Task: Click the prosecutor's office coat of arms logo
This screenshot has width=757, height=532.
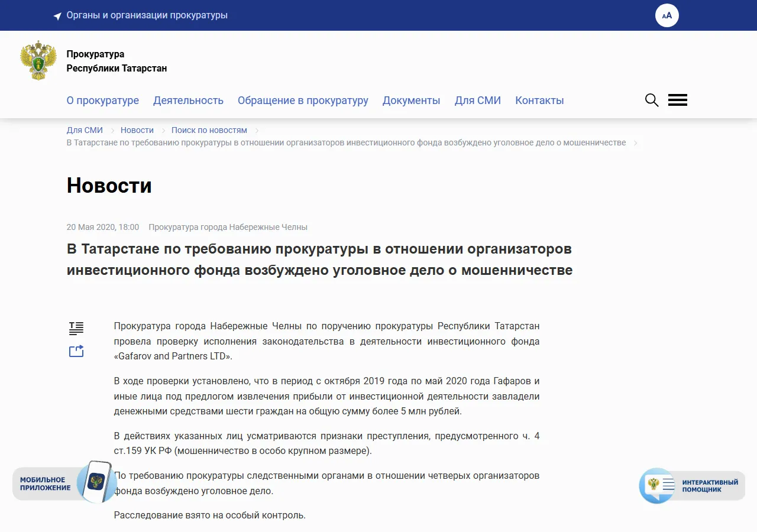Action: 38,60
